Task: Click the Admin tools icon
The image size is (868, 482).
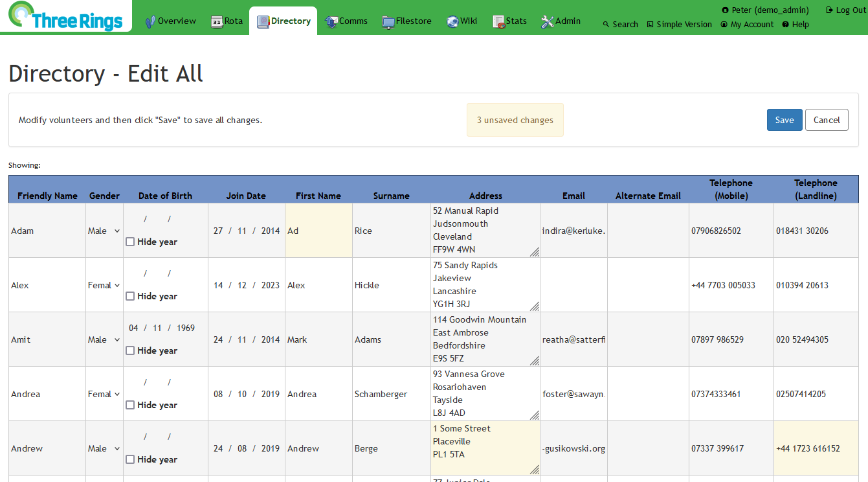Action: 548,21
